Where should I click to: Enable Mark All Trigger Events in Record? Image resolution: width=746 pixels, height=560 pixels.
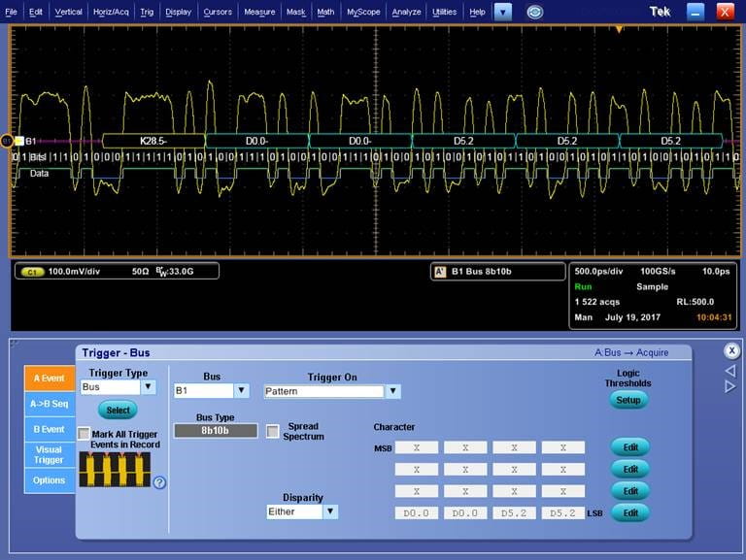click(x=84, y=433)
